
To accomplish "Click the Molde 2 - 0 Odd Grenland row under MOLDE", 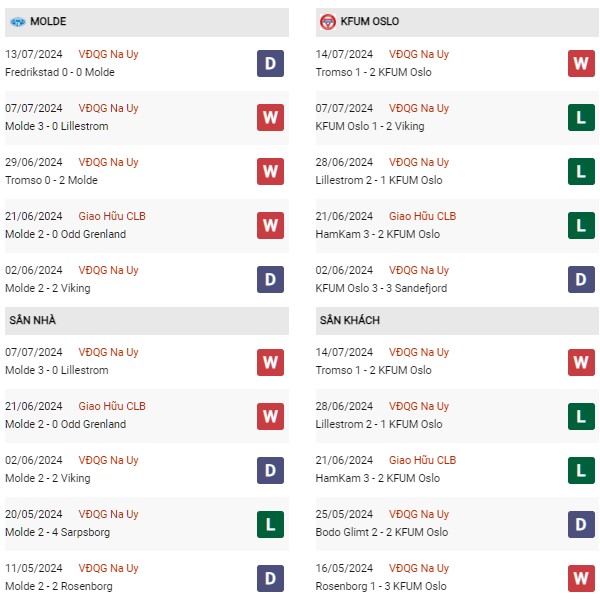I will point(66,234).
